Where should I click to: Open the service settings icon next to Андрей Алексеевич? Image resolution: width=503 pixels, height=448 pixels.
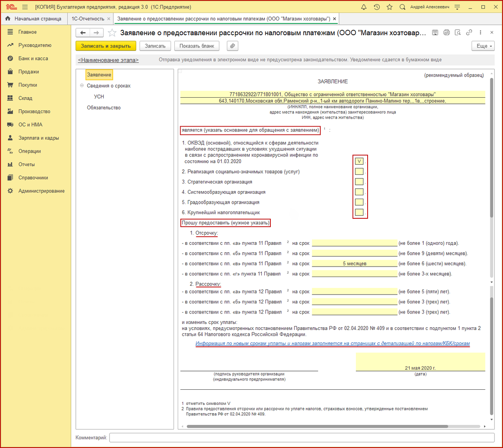[x=457, y=7]
